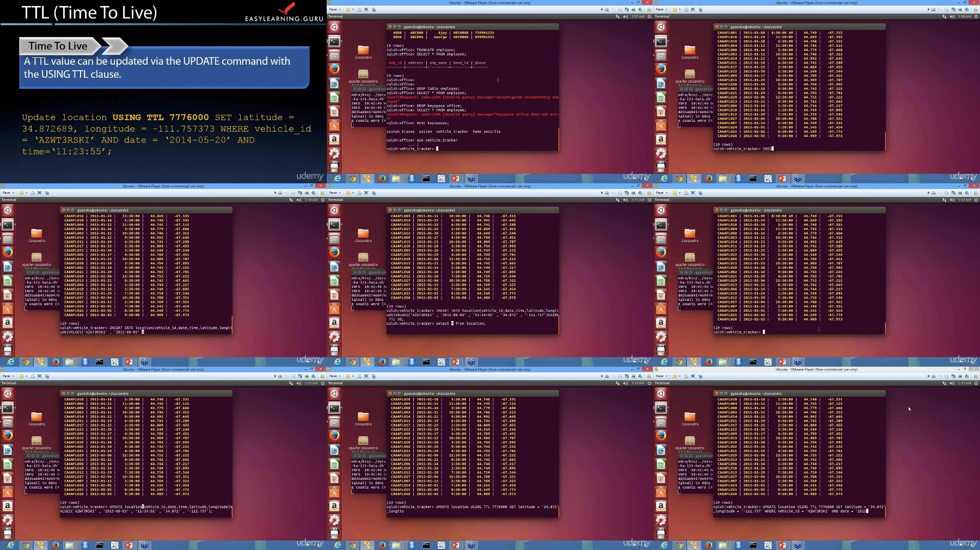
Task: Click Windows File Explorer taskbar icon in 5:15 AM frame
Action: 722,545
